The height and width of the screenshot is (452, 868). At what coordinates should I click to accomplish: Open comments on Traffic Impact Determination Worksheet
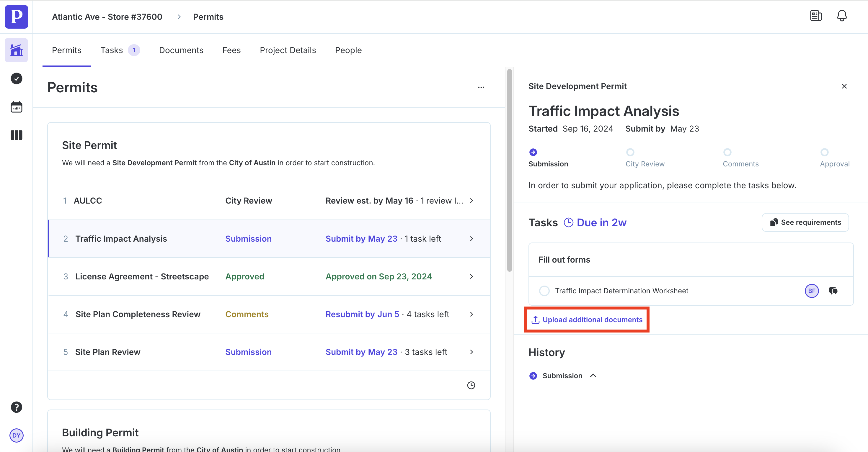click(833, 291)
